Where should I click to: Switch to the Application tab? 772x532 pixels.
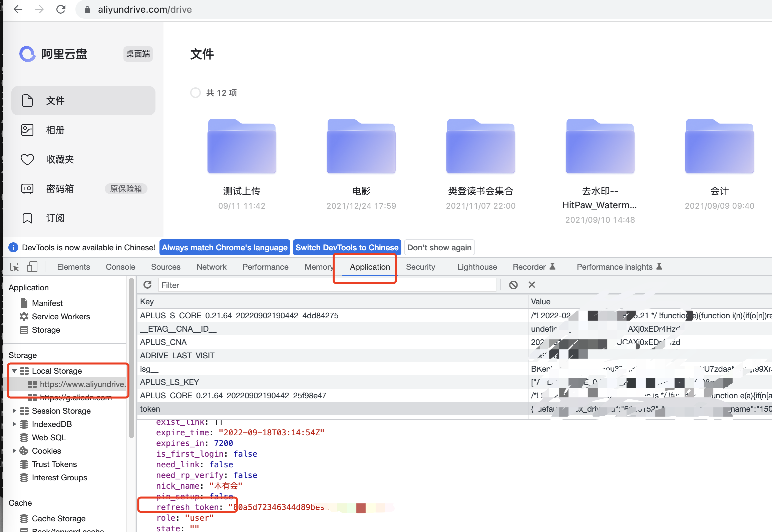coord(370,267)
